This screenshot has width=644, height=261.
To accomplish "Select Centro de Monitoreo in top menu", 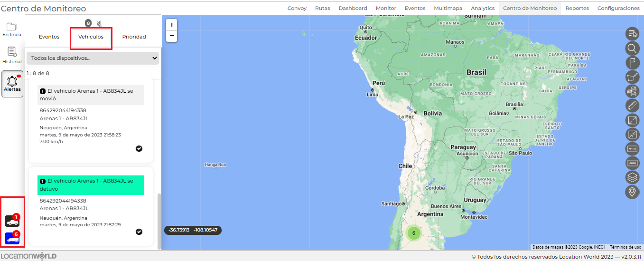I will click(530, 8).
